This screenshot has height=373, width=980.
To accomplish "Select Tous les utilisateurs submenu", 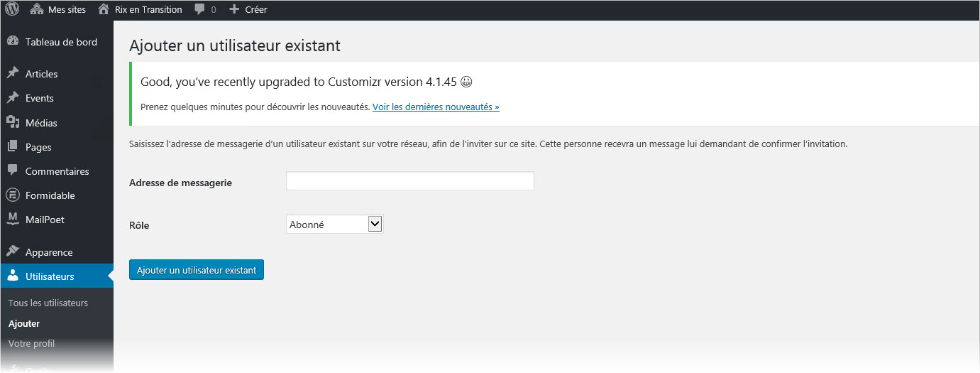I will pos(48,303).
